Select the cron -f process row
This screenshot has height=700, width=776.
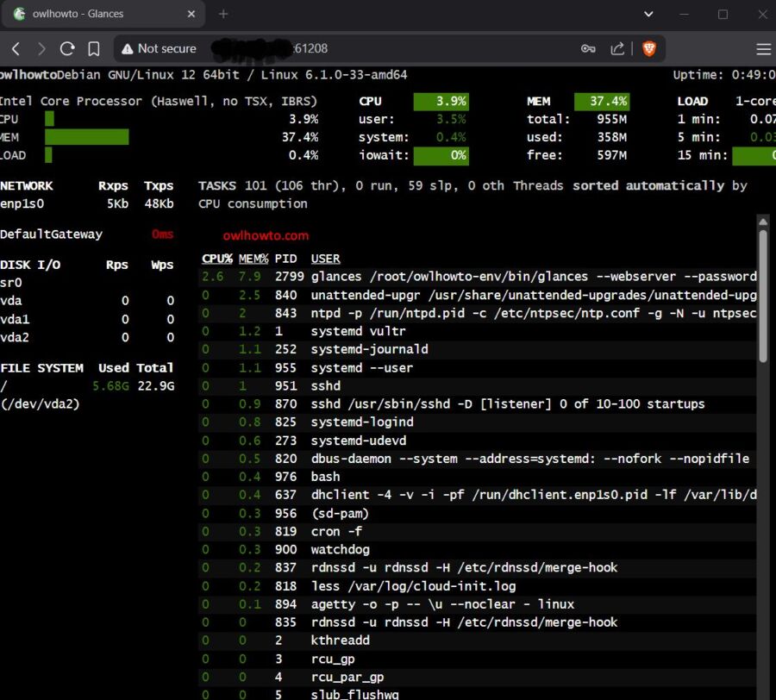[477, 531]
